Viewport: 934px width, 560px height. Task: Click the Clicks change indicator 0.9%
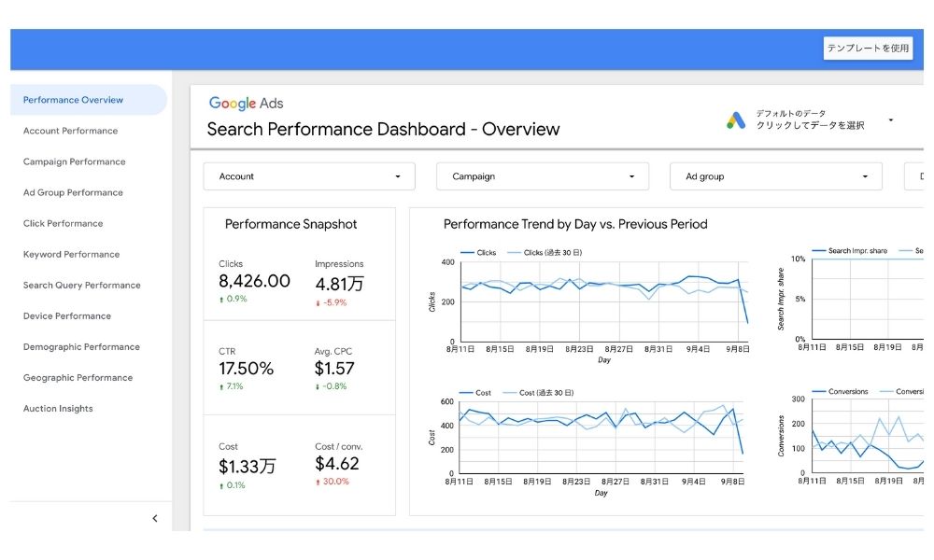coord(233,299)
